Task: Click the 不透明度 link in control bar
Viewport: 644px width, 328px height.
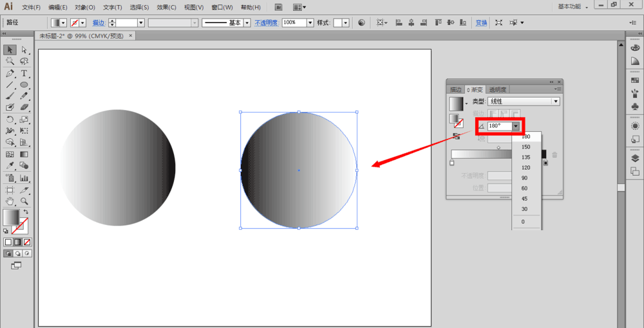Action: 267,23
